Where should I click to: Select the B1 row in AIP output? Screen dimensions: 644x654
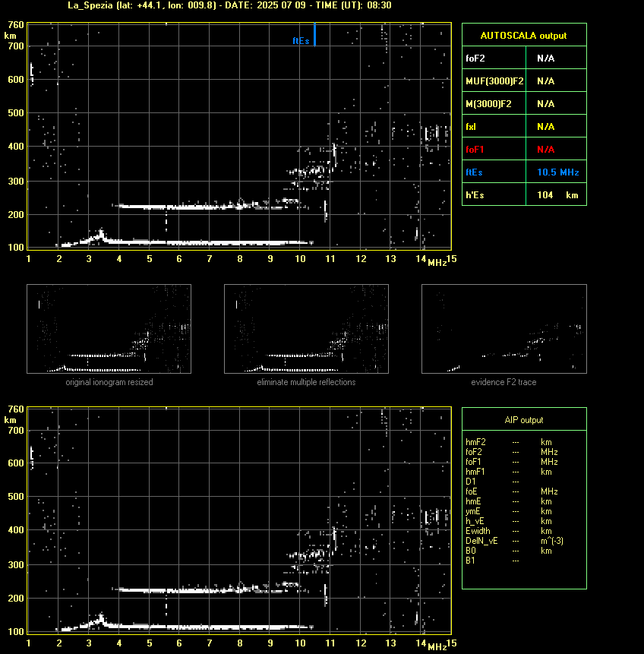492,561
